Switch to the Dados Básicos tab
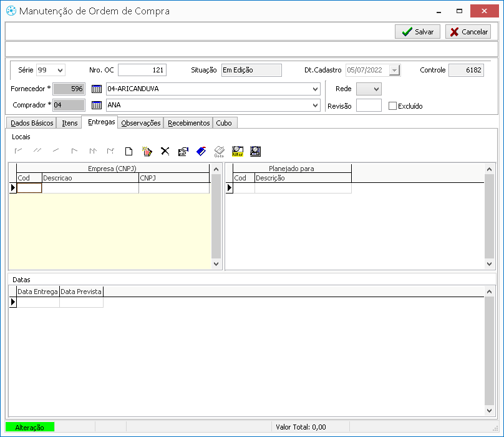The height and width of the screenshot is (437, 504). [32, 123]
